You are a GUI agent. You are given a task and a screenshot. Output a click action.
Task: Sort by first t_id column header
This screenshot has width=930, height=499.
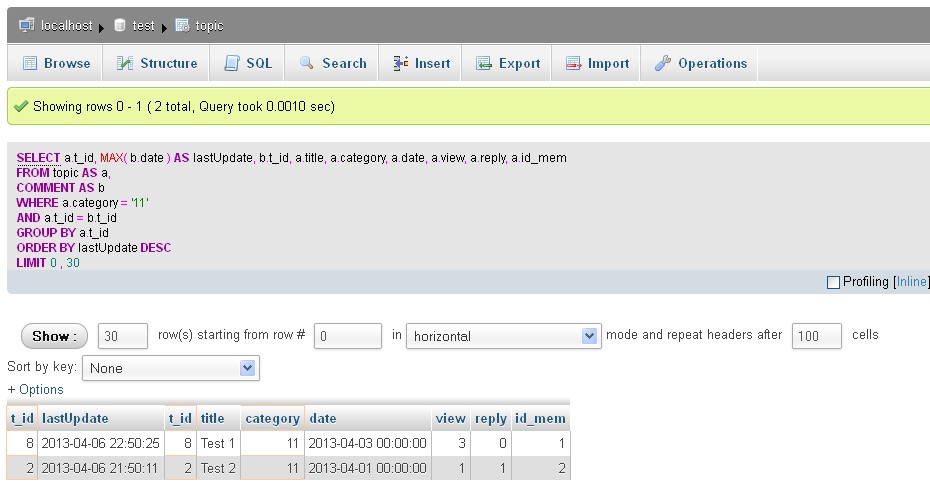click(x=22, y=418)
